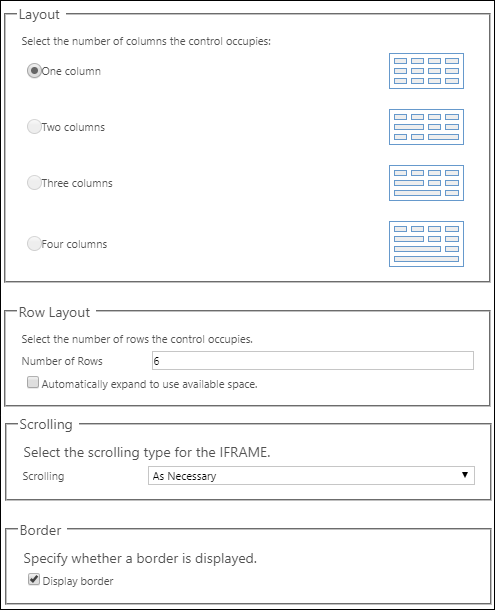This screenshot has width=495, height=610.
Task: Select the Two columns radio button
Action: pos(34,127)
